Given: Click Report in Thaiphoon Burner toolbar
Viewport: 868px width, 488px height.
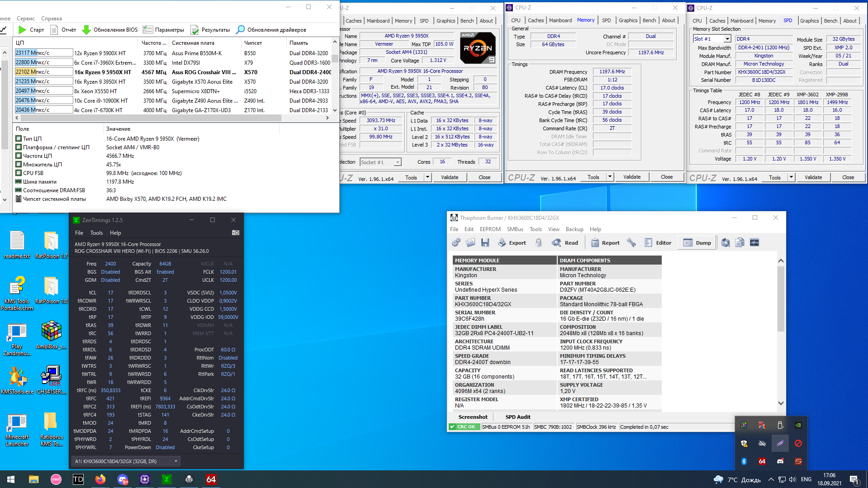Looking at the screenshot, I should pyautogui.click(x=605, y=243).
